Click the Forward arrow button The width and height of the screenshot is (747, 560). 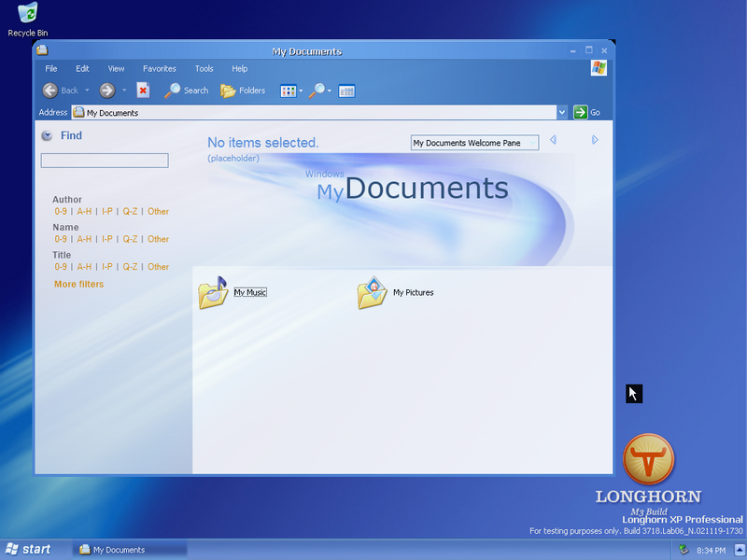coord(106,91)
